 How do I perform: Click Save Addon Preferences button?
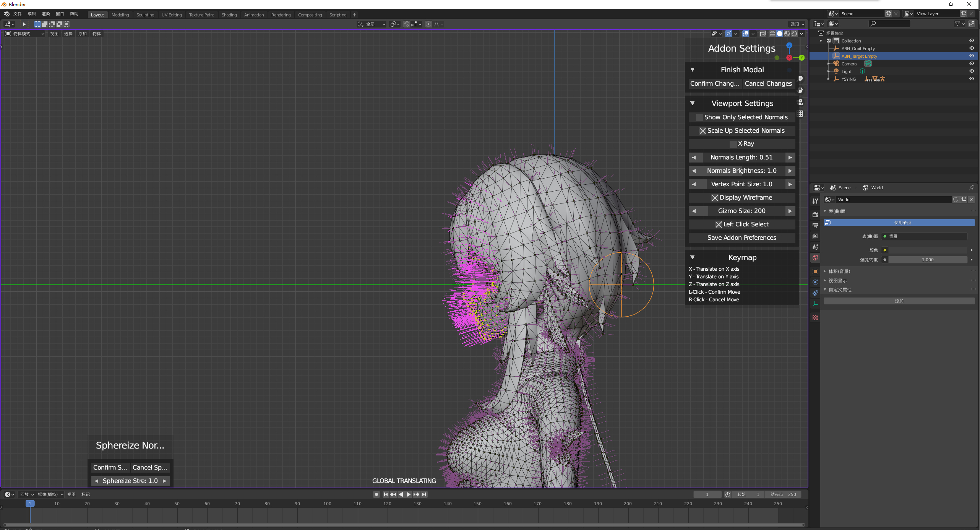click(x=741, y=237)
